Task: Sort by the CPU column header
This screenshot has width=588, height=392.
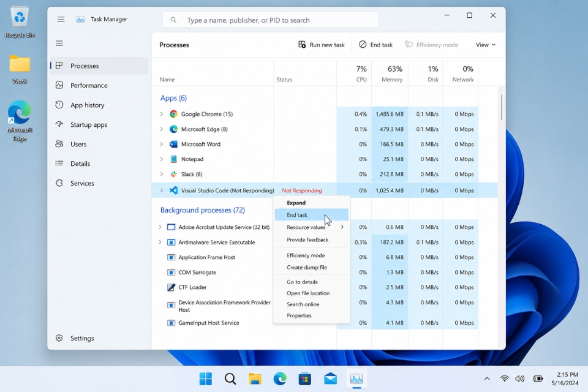Action: [x=354, y=73]
